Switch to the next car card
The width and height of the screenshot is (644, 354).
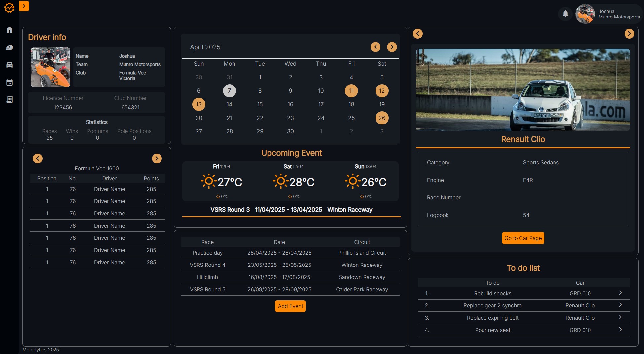(629, 34)
